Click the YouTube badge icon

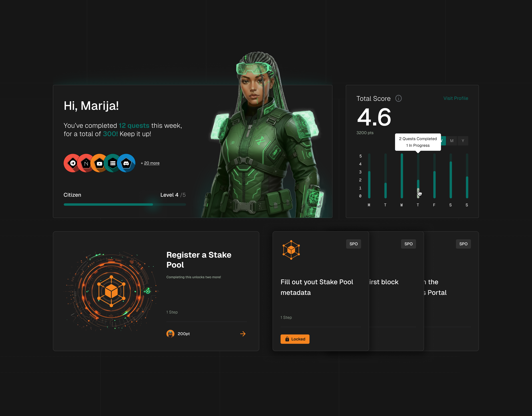pyautogui.click(x=99, y=163)
